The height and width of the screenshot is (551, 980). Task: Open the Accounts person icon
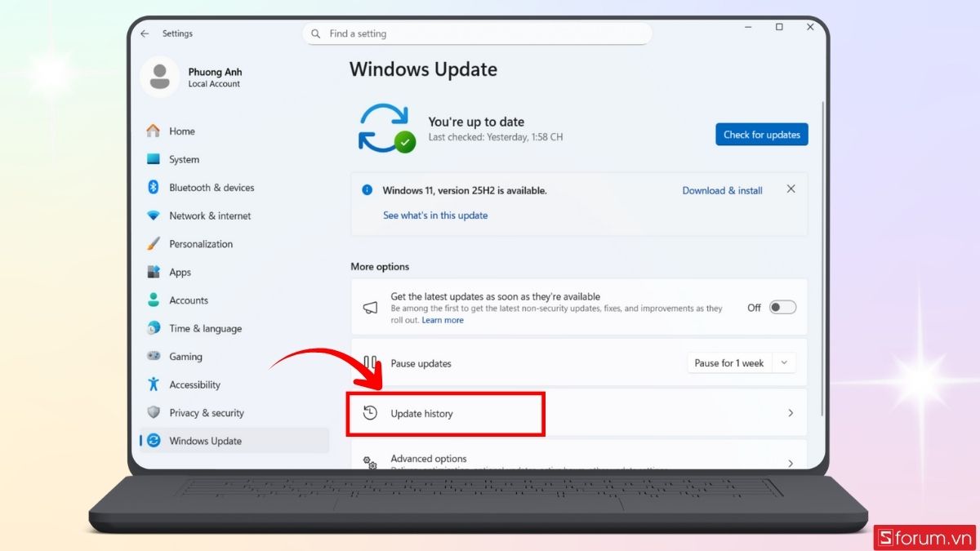154,300
